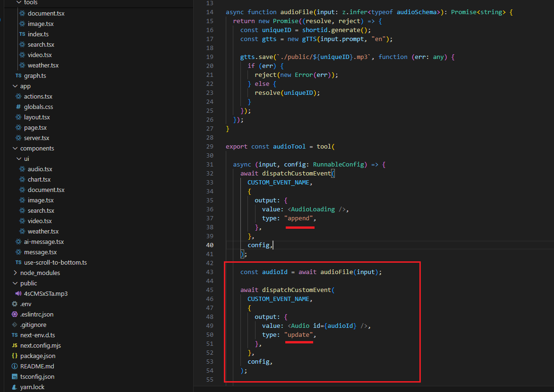Screen dimensions: 554x392
Task: Click the git icon beside .gitignore
Action: click(15, 325)
